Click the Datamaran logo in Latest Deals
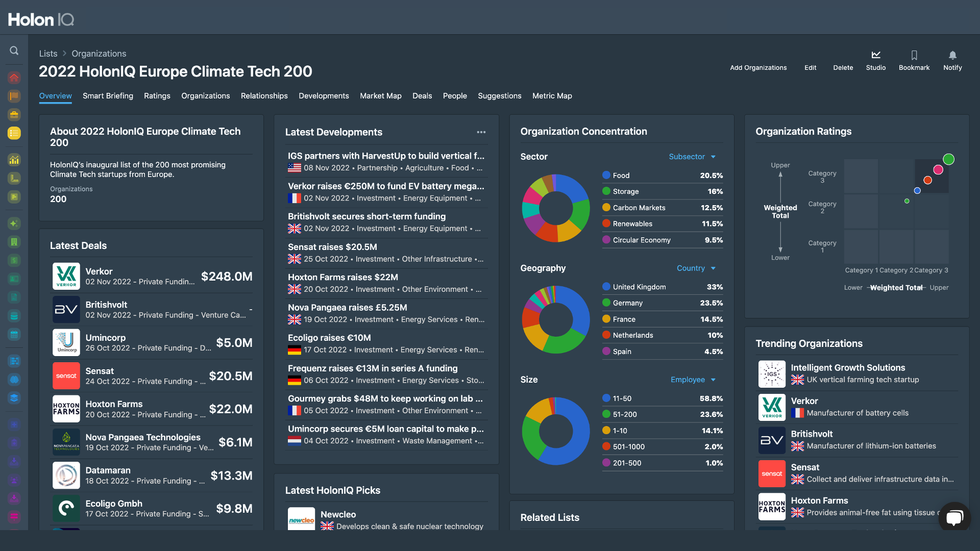 coord(66,475)
